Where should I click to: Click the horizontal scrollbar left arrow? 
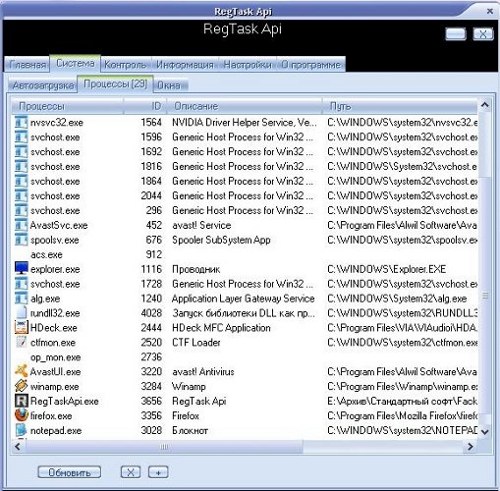pyautogui.click(x=17, y=446)
